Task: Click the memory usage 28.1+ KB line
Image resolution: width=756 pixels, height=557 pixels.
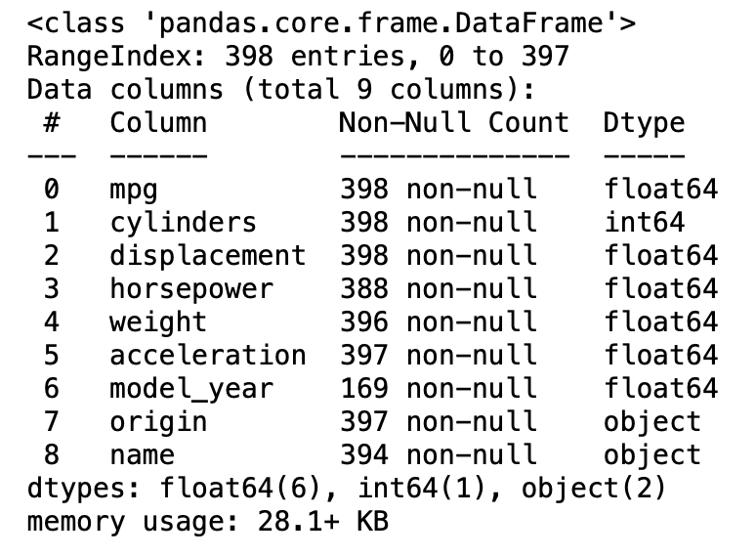Action: (x=208, y=522)
